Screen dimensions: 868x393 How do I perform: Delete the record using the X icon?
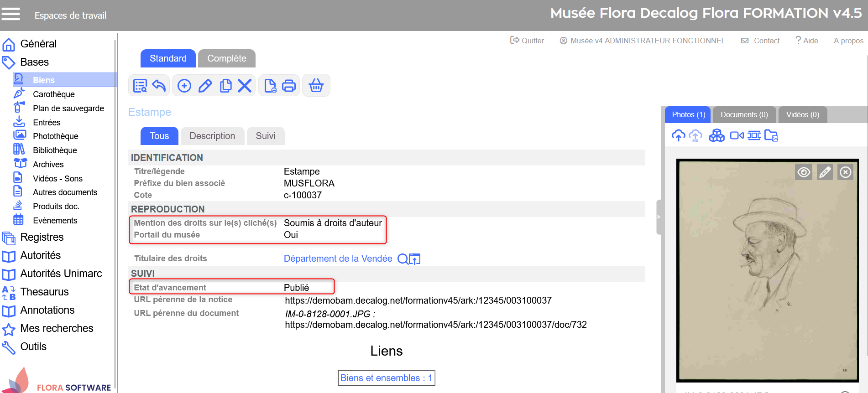tap(245, 86)
